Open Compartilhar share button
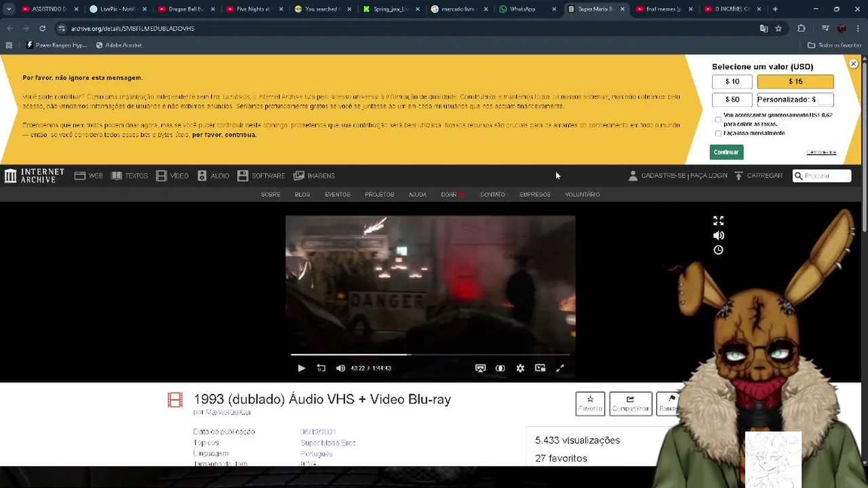868x488 pixels. (631, 403)
